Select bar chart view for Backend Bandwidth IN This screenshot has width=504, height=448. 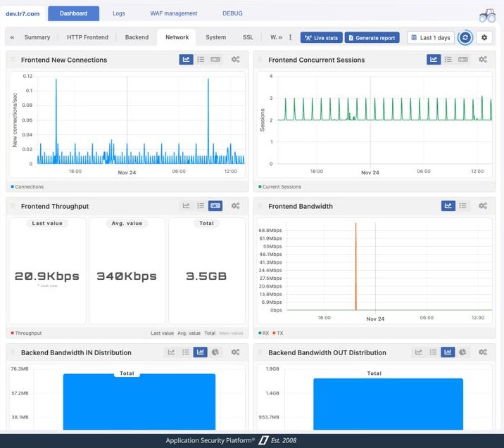(x=200, y=352)
